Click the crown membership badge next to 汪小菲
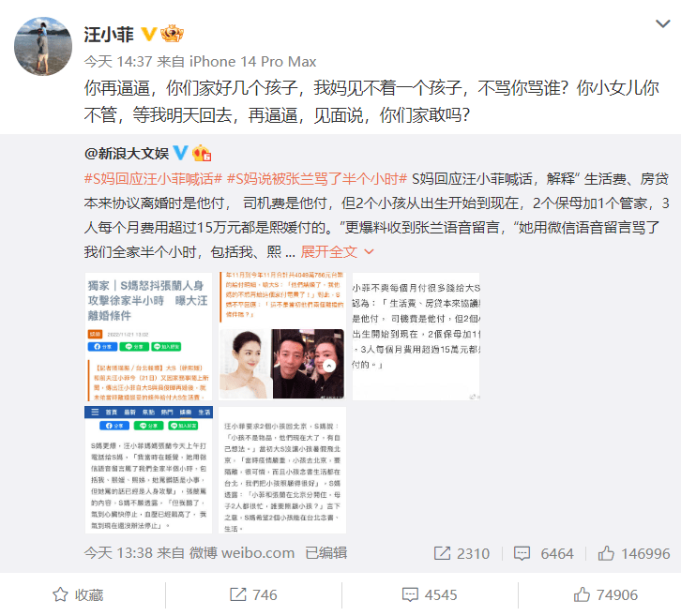The height and width of the screenshot is (616, 681). coord(172,34)
